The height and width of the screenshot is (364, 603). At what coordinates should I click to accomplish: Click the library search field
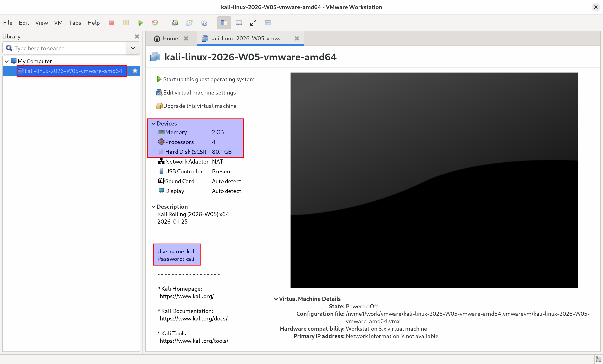(65, 48)
